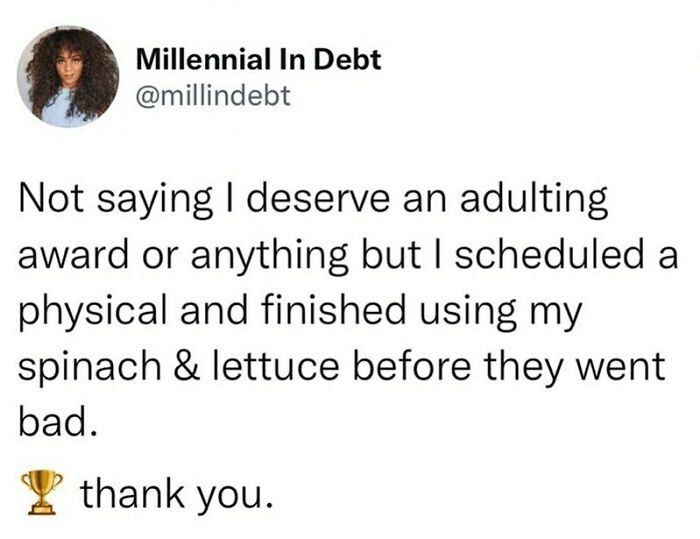Click the word 'Debt' in the display name
This screenshot has width=700, height=539.
(x=347, y=59)
